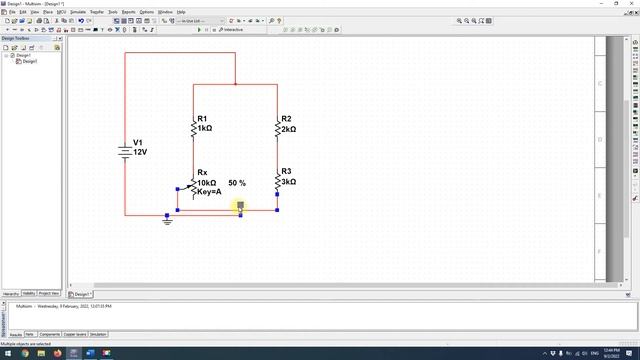Open File Explorer from taskbar

[41, 353]
